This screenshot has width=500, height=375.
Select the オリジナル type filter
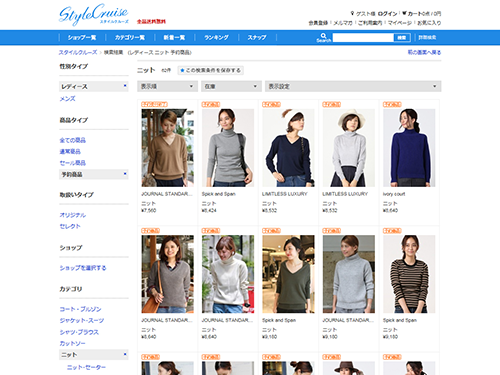coord(72,215)
